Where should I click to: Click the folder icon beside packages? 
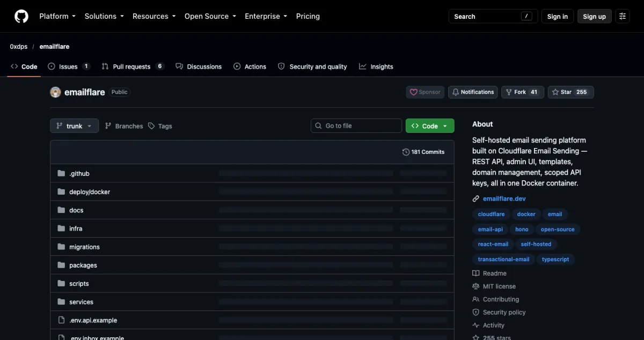tap(61, 265)
